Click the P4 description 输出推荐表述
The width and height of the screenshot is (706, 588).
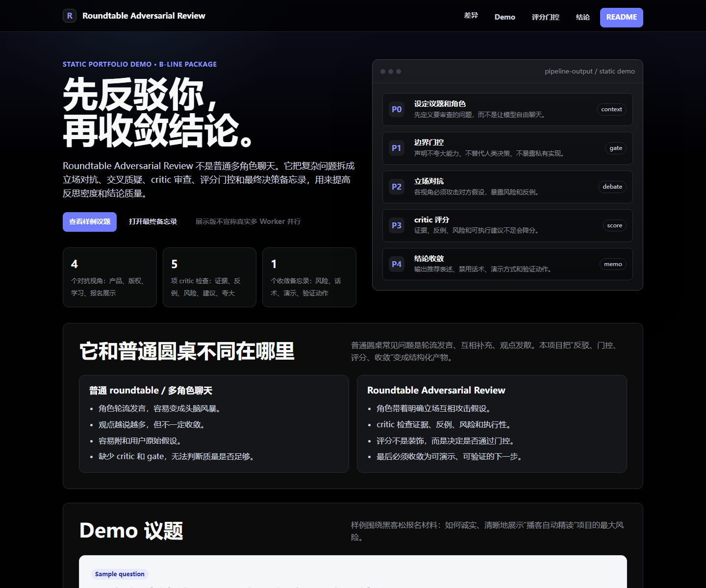click(x=484, y=269)
